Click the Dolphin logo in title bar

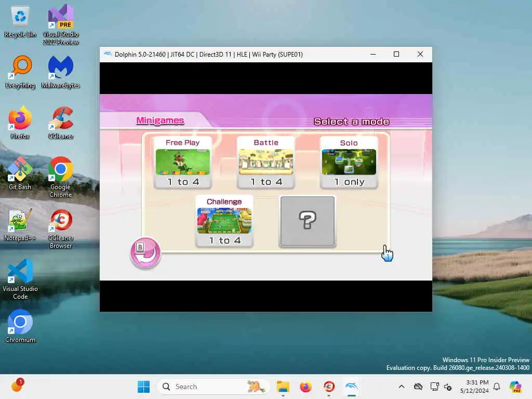[108, 54]
